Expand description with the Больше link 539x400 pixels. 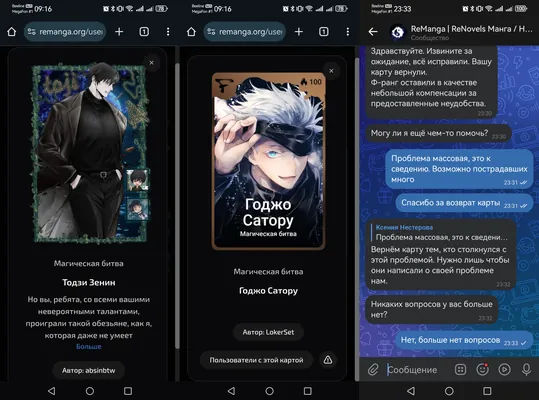click(89, 346)
